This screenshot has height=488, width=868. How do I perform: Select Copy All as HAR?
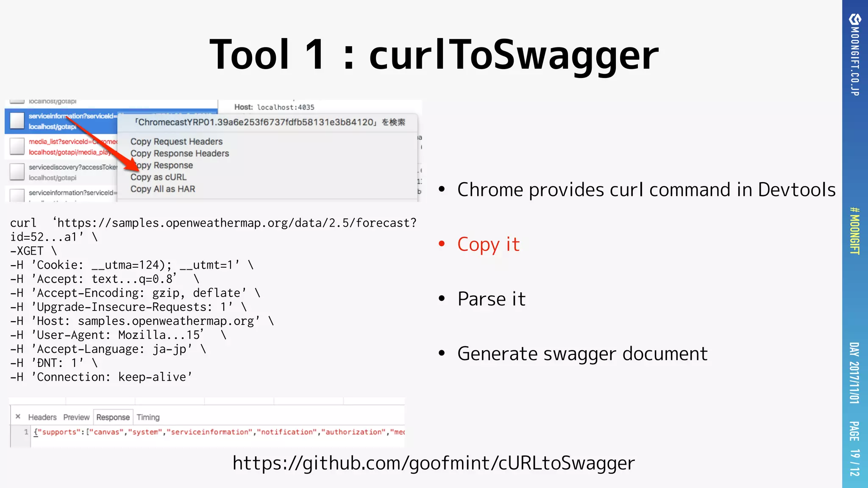[x=163, y=189]
